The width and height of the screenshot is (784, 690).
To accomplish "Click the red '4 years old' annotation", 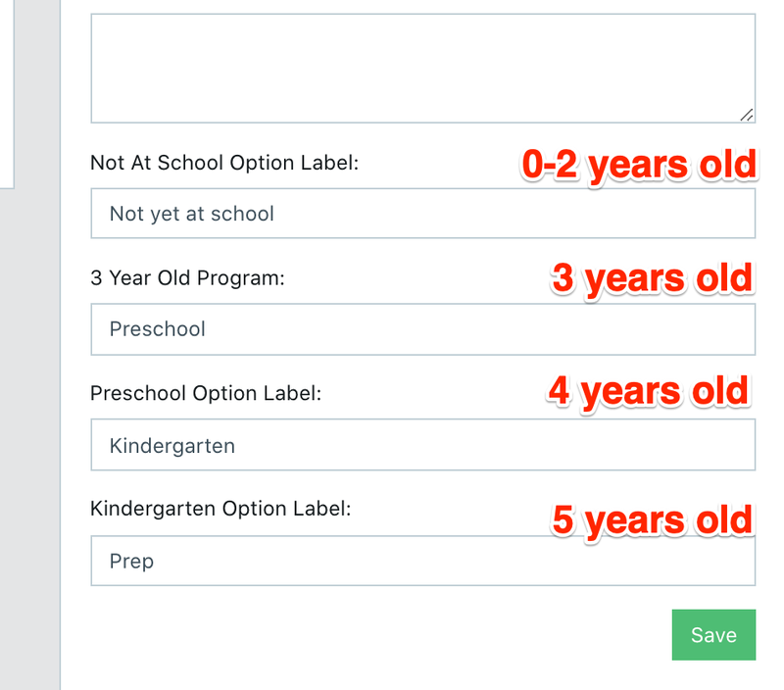I will click(649, 390).
